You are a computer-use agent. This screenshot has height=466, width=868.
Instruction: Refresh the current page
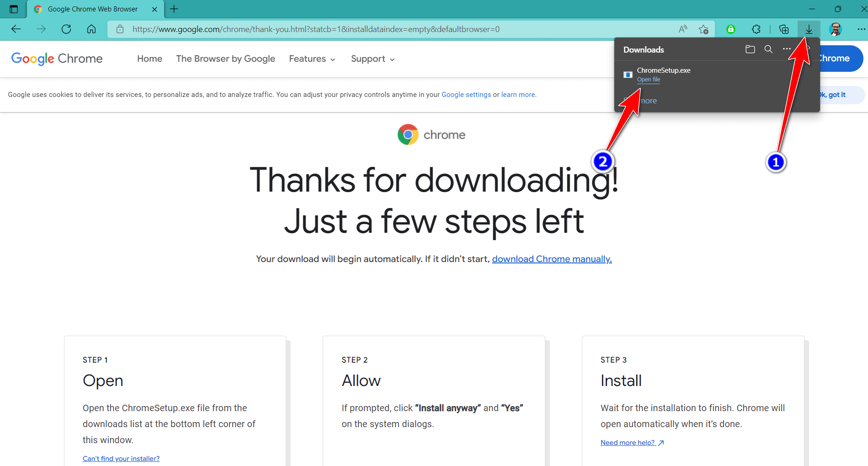pyautogui.click(x=66, y=29)
